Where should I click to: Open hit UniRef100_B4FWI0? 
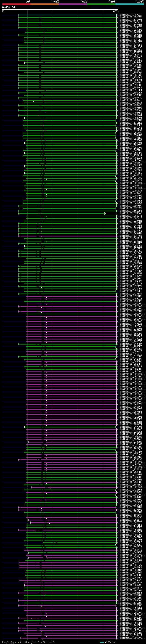pos(131,22)
